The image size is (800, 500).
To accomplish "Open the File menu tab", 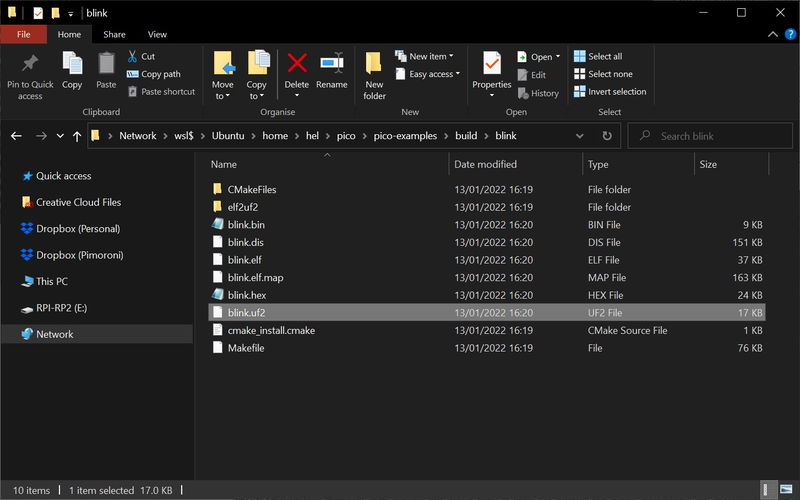I will 23,34.
